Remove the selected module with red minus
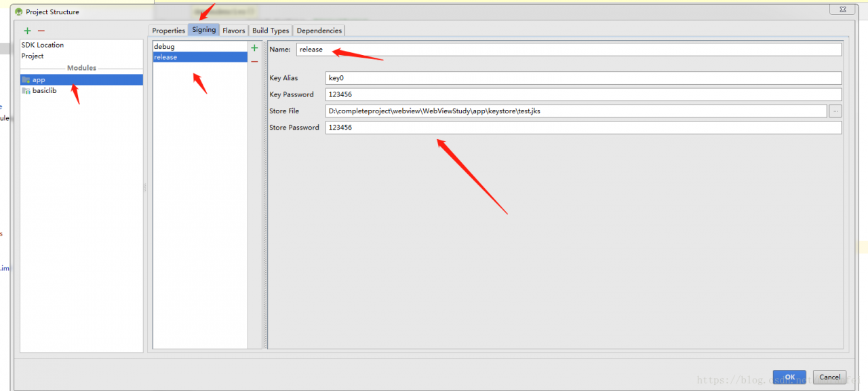Screen dimensions: 868x391 (41, 31)
